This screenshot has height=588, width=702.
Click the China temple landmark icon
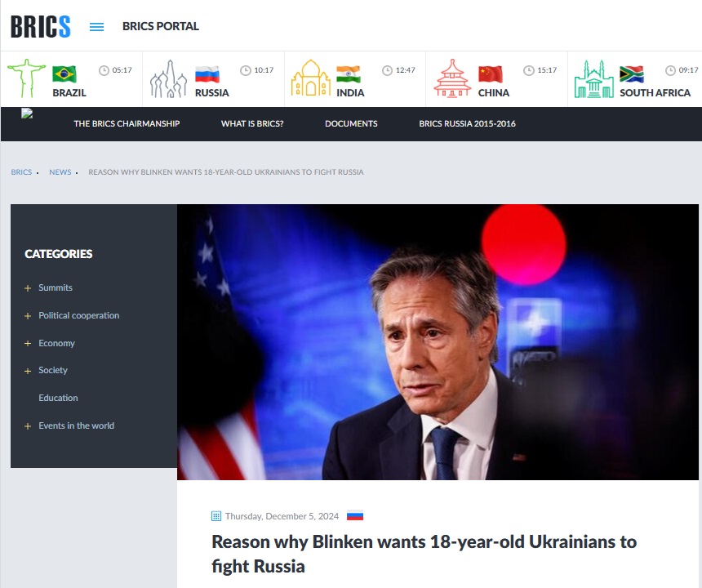coord(452,79)
